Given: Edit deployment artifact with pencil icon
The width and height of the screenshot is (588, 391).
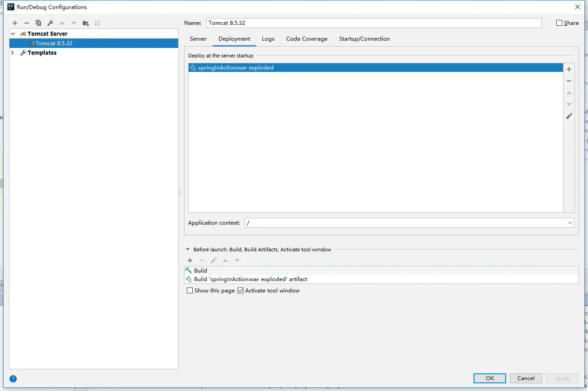Looking at the screenshot, I should [569, 116].
